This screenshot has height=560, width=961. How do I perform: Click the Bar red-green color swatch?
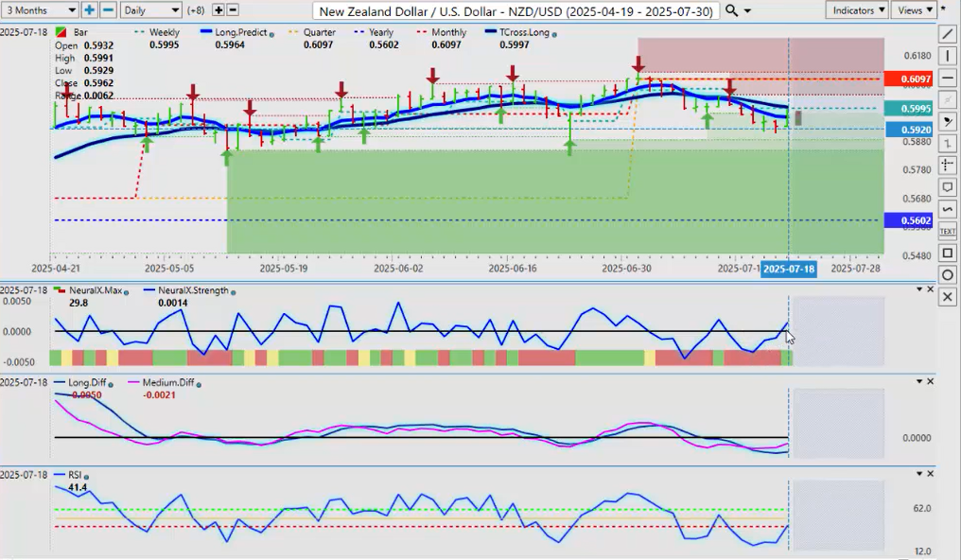(62, 33)
